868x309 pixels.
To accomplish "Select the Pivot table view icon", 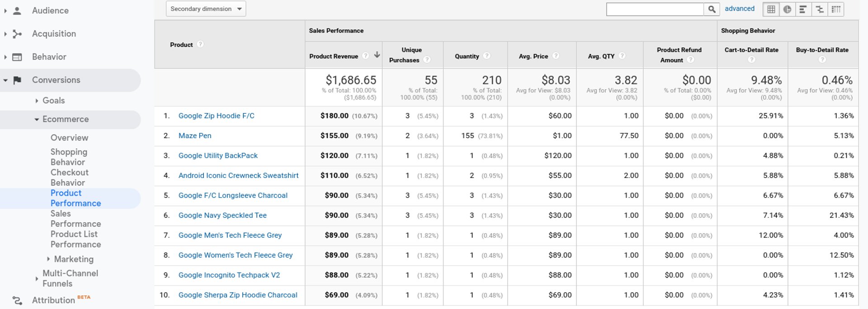I will pyautogui.click(x=836, y=9).
